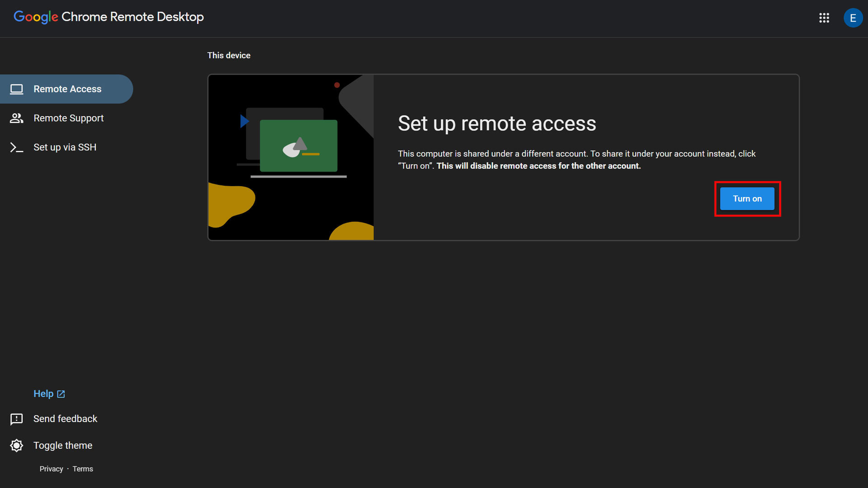Image resolution: width=868 pixels, height=488 pixels.
Task: Click the Set up remote access heading
Action: click(497, 123)
